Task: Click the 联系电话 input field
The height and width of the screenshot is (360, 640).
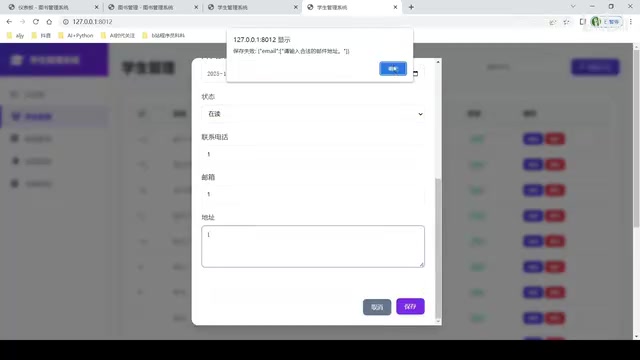Action: point(313,154)
